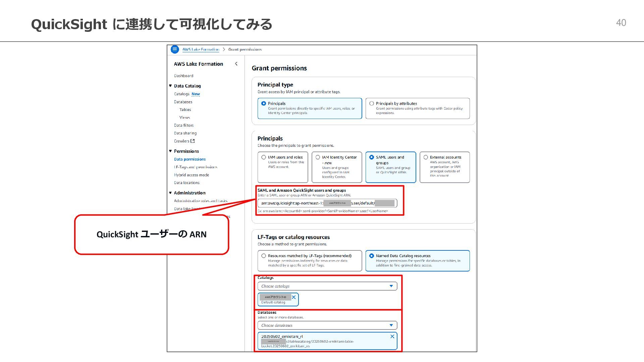Open the Choose databases dropdown
The image size is (644, 362).
click(327, 325)
